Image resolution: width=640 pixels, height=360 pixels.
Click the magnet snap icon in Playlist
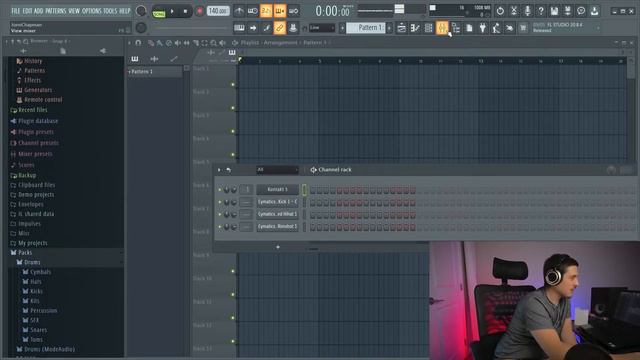coord(138,42)
